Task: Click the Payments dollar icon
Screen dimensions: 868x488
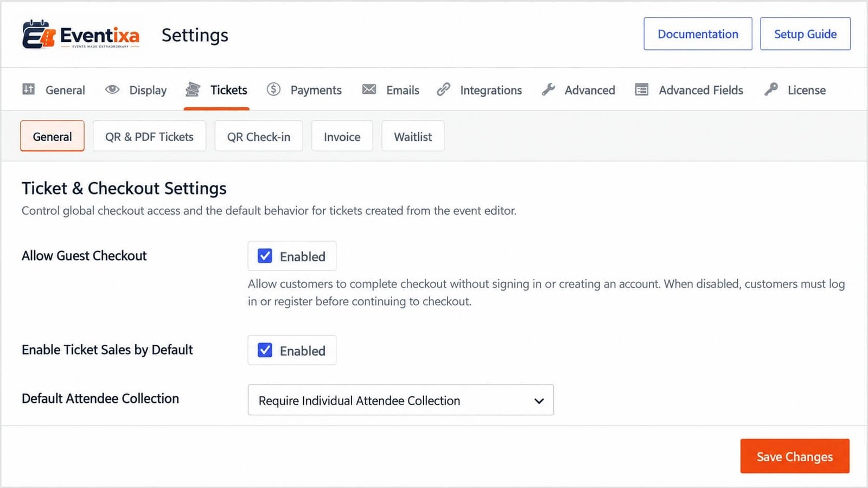Action: [273, 89]
